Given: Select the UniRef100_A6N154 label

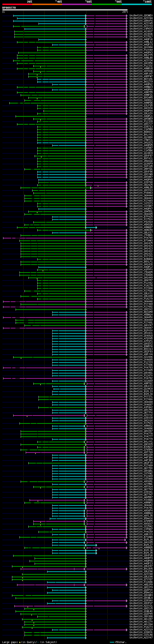Looking at the screenshot, I should 141,230.
